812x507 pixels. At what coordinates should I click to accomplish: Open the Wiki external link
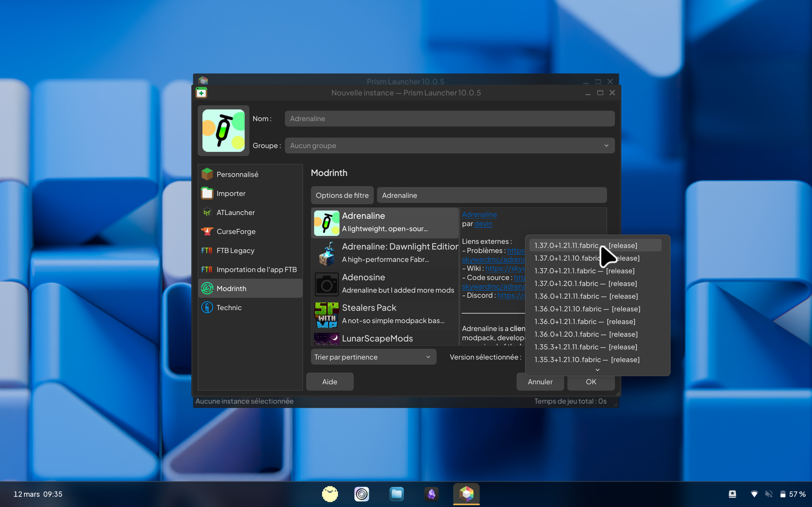coord(505,268)
